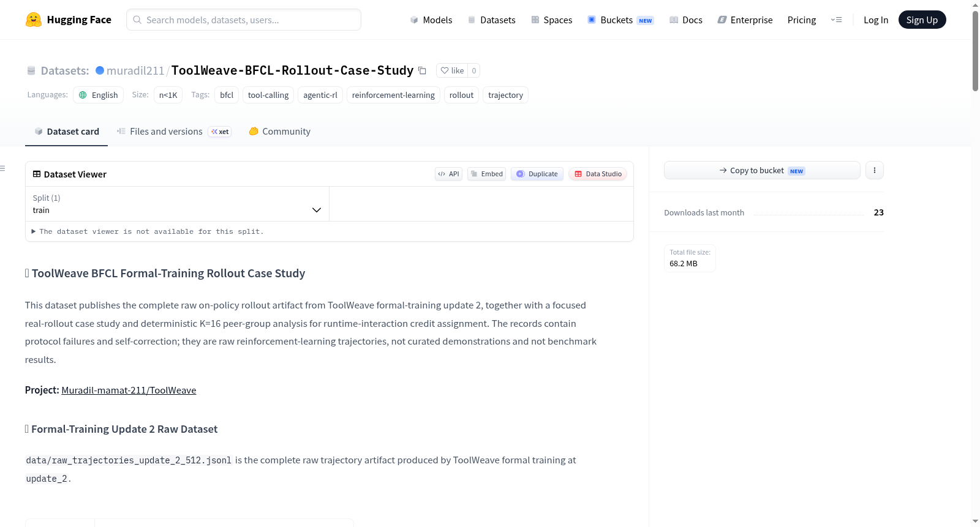Open the Pricing page

pos(802,20)
